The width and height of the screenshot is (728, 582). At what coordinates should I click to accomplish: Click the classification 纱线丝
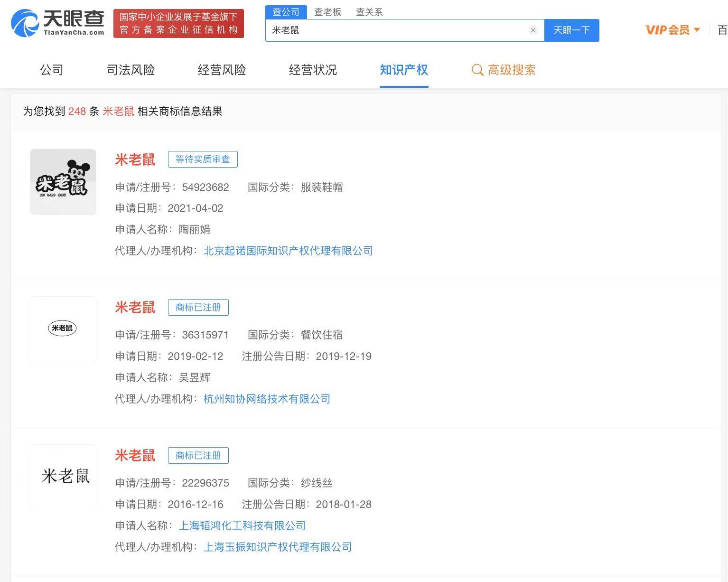(317, 483)
